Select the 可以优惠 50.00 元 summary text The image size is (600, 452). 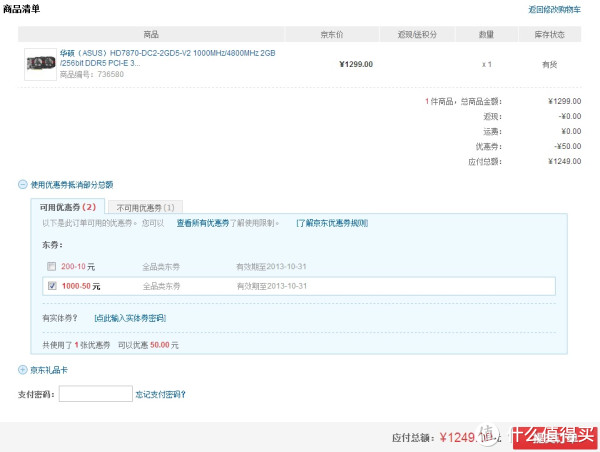pyautogui.click(x=148, y=345)
